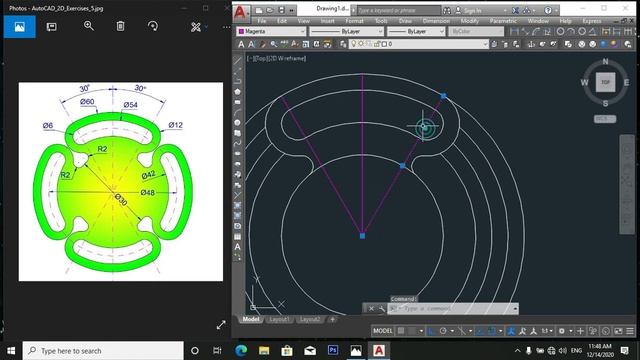Click the delete trash icon in Photos
This screenshot has width=640, height=360.
tap(120, 26)
